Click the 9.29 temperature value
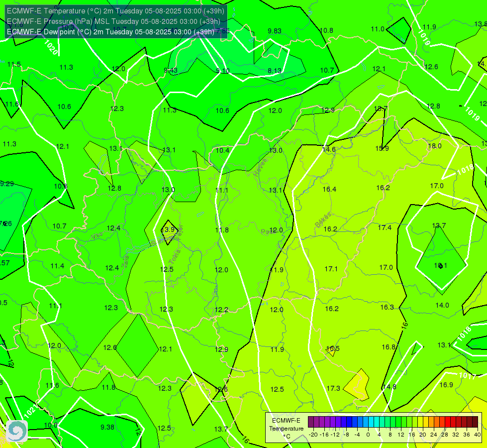Screen dimensions: 487x448 pyautogui.click(x=7, y=184)
